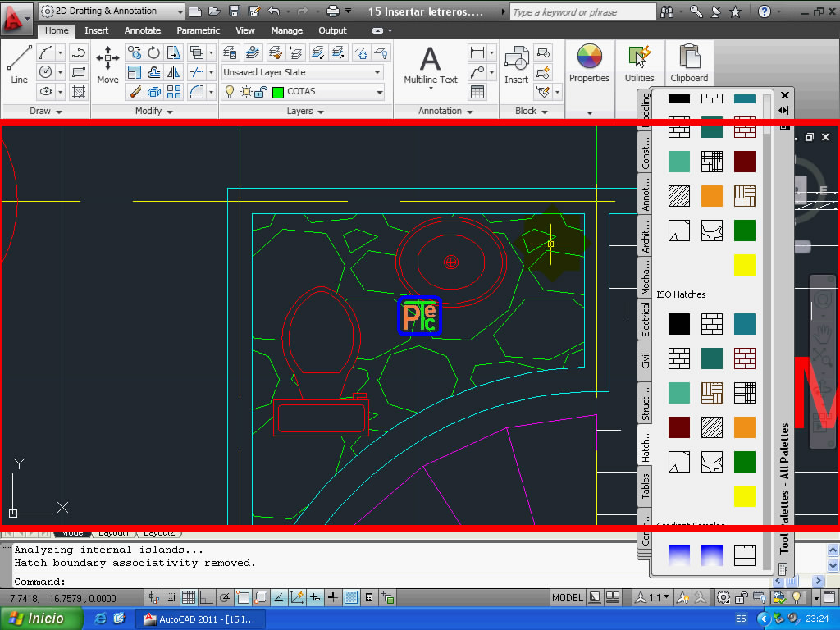
Task: Open the Utilities panel button
Action: pyautogui.click(x=639, y=64)
